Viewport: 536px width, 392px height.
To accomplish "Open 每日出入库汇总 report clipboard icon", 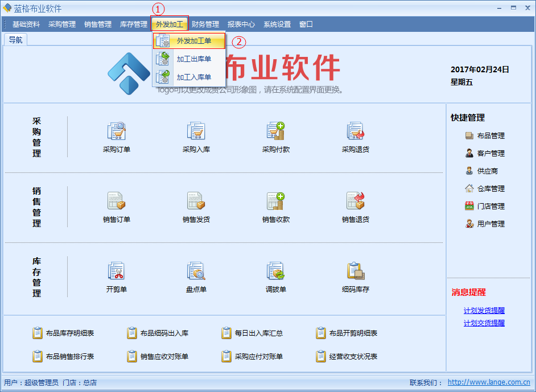I will tap(226, 333).
